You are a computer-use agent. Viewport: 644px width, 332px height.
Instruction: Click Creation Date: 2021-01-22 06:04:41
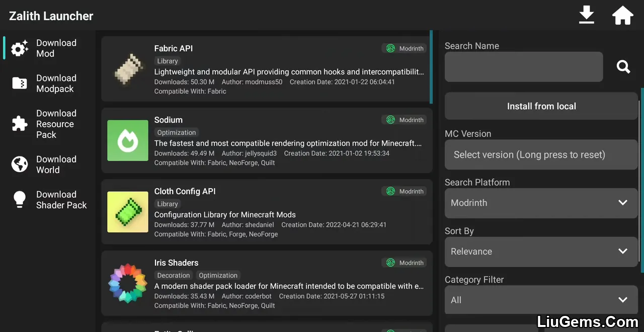click(342, 81)
